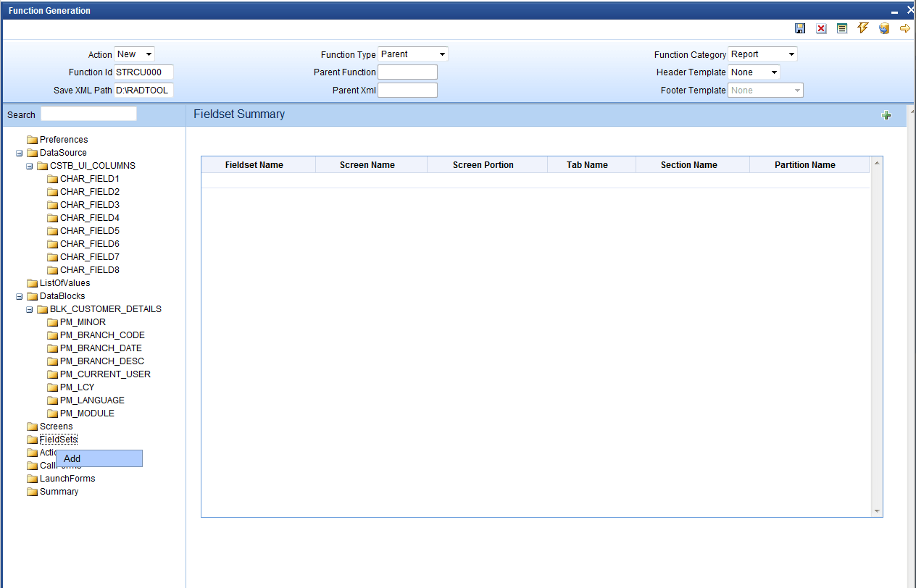Select PM_MODULE in the tree

coord(87,413)
